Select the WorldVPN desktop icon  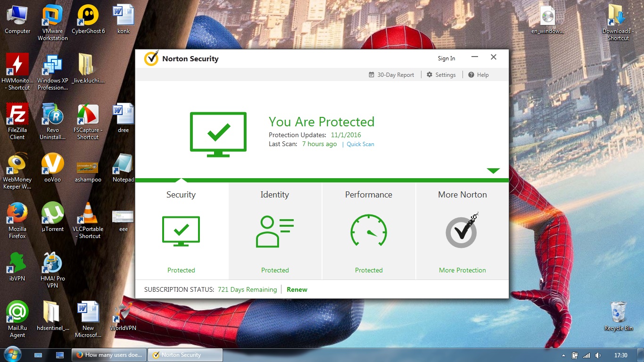pyautogui.click(x=124, y=316)
